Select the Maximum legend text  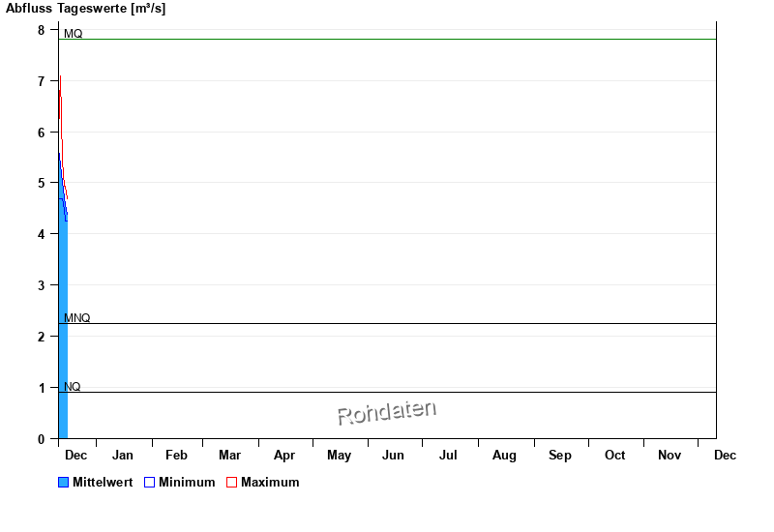(x=270, y=483)
